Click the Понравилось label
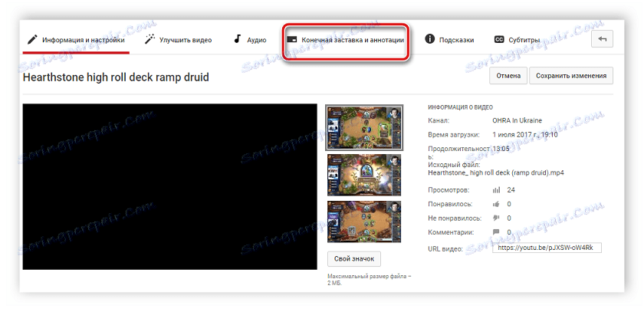The height and width of the screenshot is (312, 644). click(450, 204)
